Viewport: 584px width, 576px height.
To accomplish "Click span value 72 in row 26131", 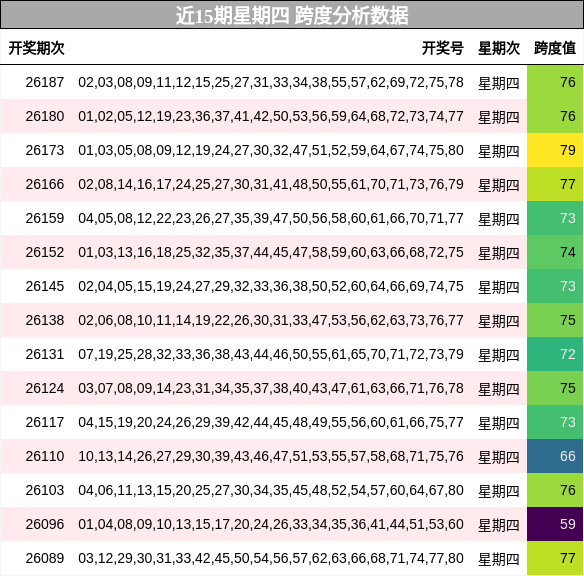I will 555,354.
